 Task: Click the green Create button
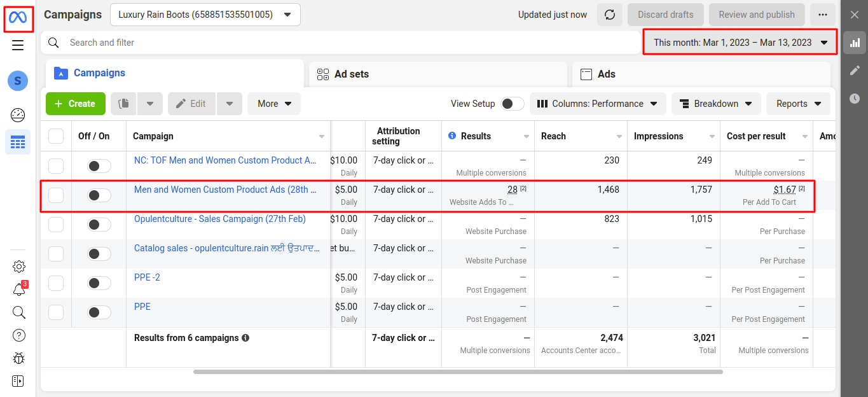(x=75, y=104)
